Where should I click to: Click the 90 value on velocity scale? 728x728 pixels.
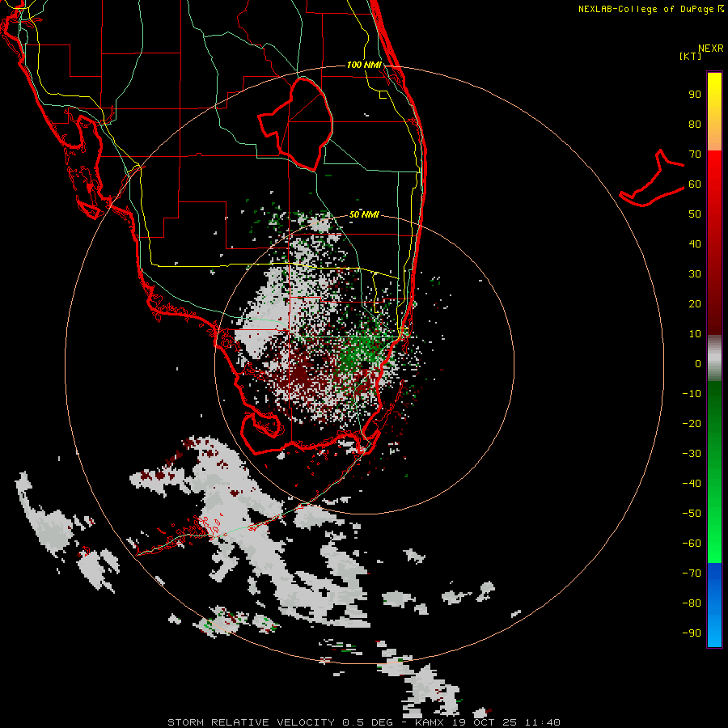pyautogui.click(x=695, y=95)
